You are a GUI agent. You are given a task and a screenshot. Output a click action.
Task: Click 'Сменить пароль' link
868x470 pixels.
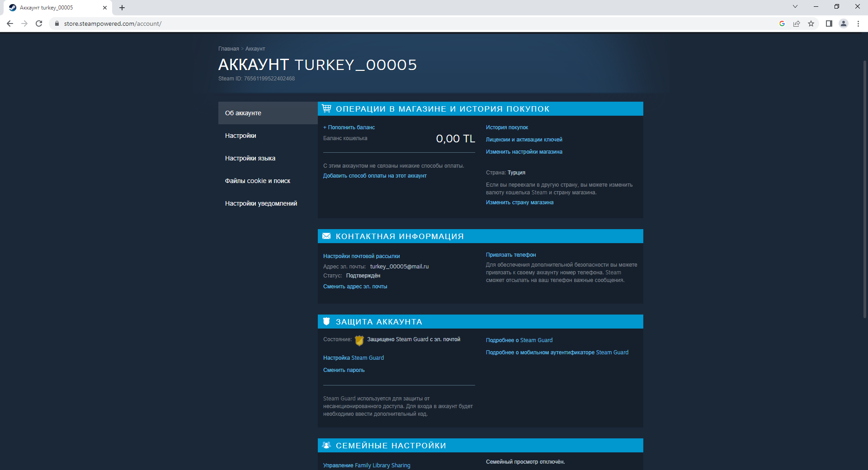tap(344, 370)
